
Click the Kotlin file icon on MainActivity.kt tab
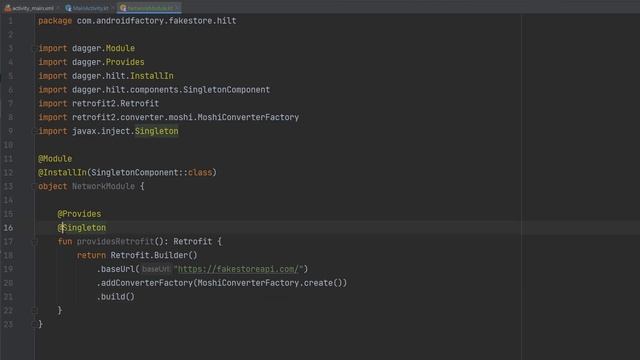[x=68, y=8]
